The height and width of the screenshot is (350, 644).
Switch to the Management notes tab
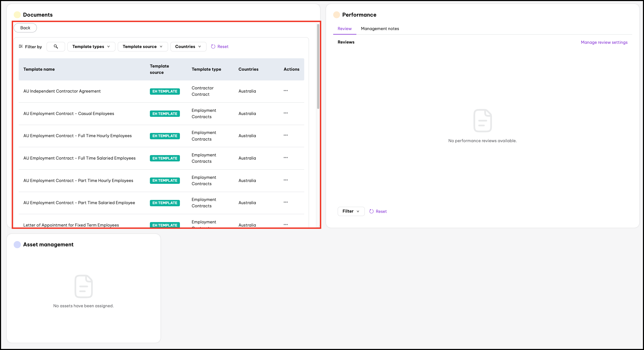[x=380, y=28]
